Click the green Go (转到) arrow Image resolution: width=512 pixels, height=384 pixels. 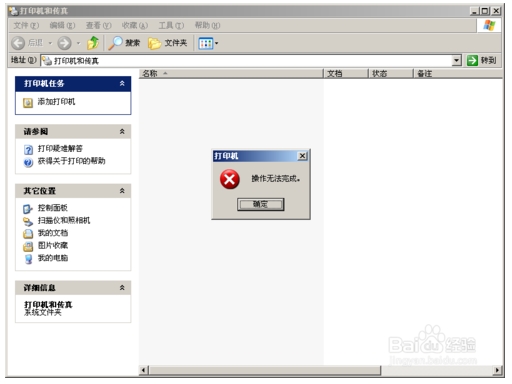pos(472,60)
